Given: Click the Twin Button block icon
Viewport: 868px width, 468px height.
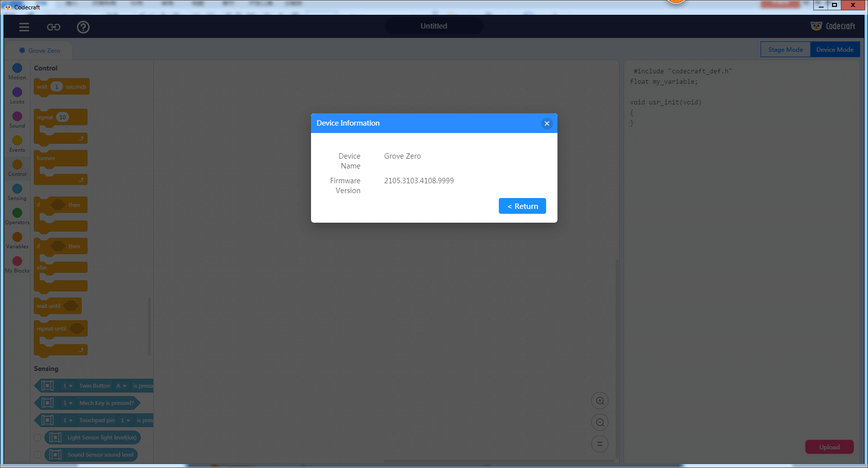Looking at the screenshot, I should [x=48, y=386].
